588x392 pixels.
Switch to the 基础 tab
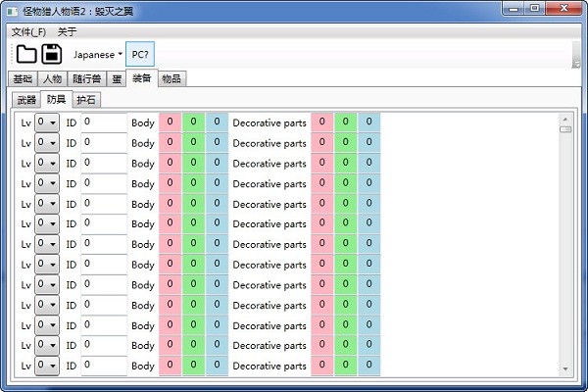coord(22,78)
